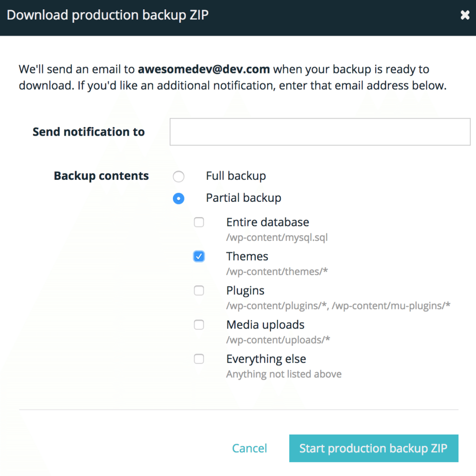Click the "Send notification to" field label
The width and height of the screenshot is (476, 476).
tap(89, 132)
